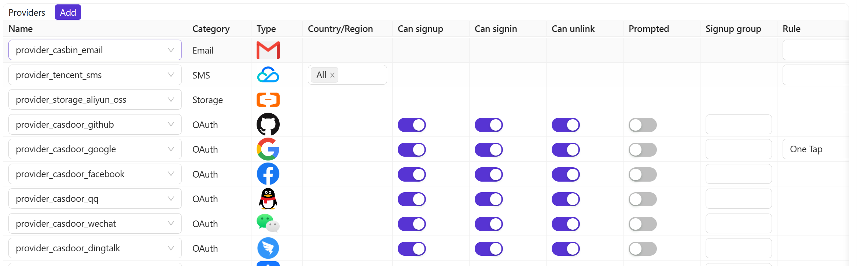Viewport: 868px width, 266px height.
Task: Click the Aliyun OSS storage icon
Action: tap(268, 99)
